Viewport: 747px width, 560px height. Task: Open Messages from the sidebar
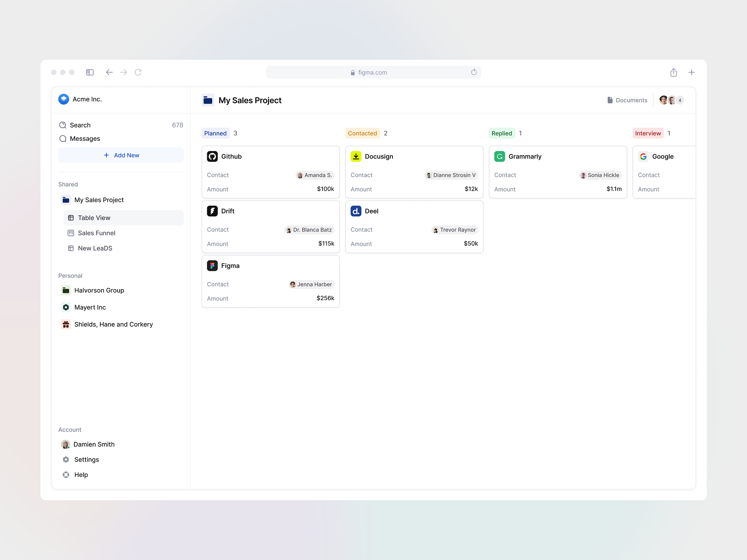[x=85, y=139]
